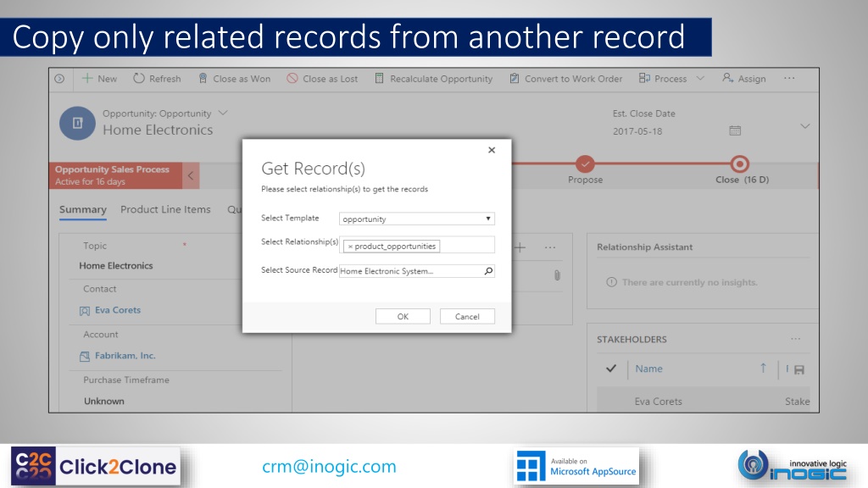Switch to the Summary tab
This screenshot has height=488, width=868.
tap(83, 210)
